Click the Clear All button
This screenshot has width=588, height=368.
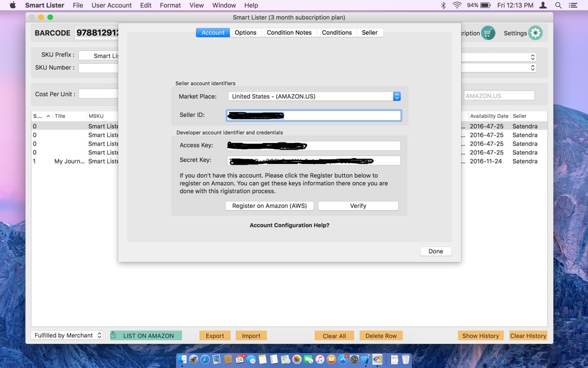tap(334, 336)
